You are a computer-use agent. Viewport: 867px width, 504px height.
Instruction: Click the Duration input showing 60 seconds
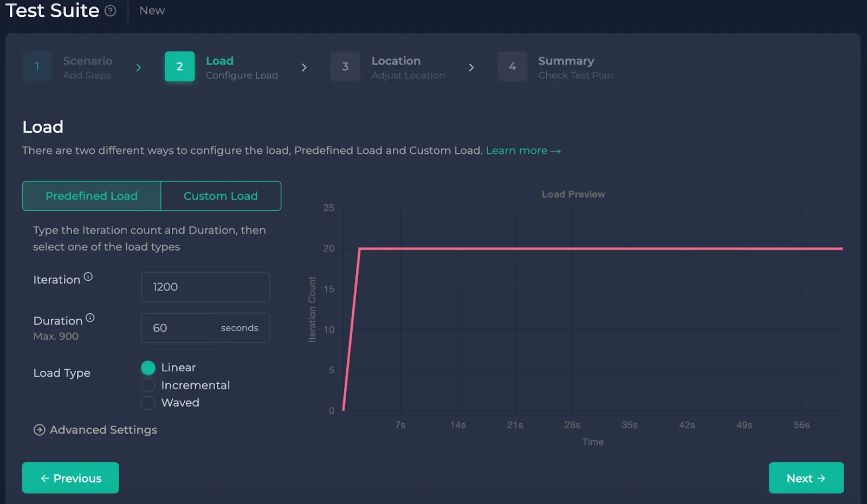(205, 327)
